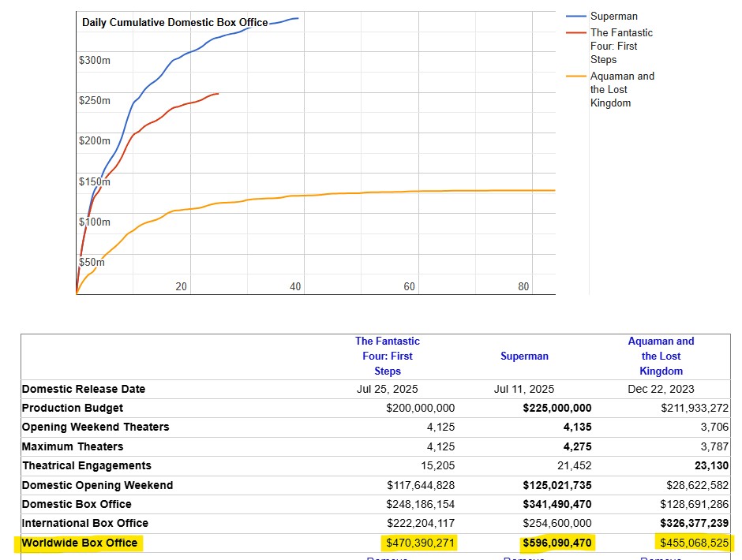Click the $100m y-axis label
This screenshot has height=560, width=742.
point(95,222)
